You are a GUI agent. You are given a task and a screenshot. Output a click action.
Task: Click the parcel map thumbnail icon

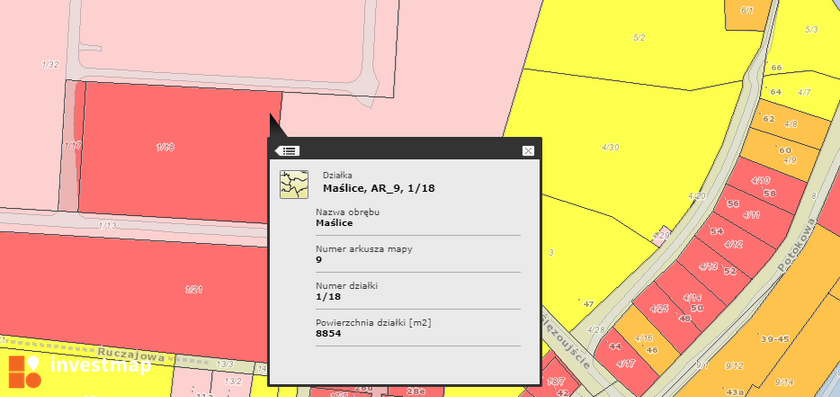point(294,184)
